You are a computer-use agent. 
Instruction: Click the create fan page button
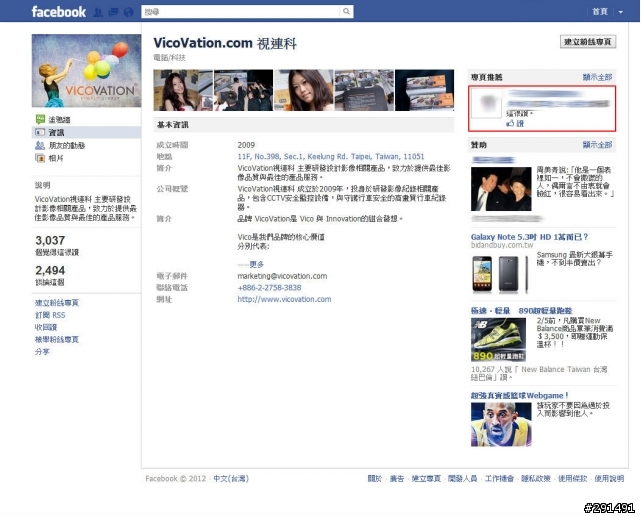coord(587,42)
